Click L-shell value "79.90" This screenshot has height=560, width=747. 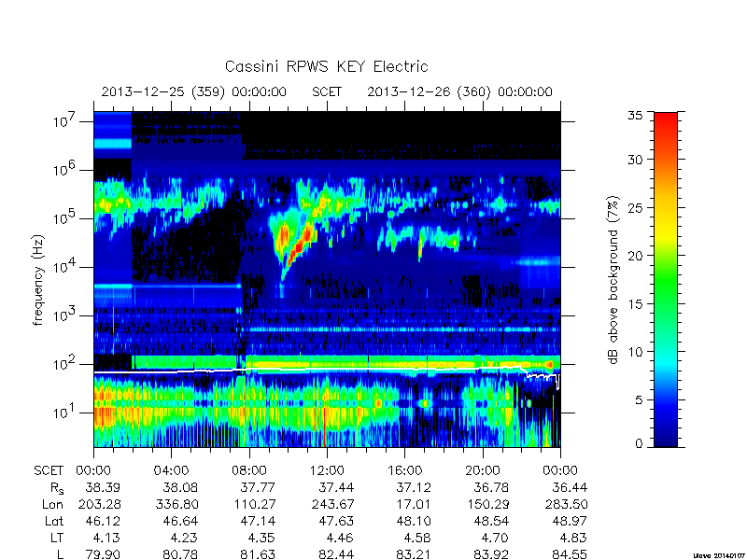(x=103, y=554)
